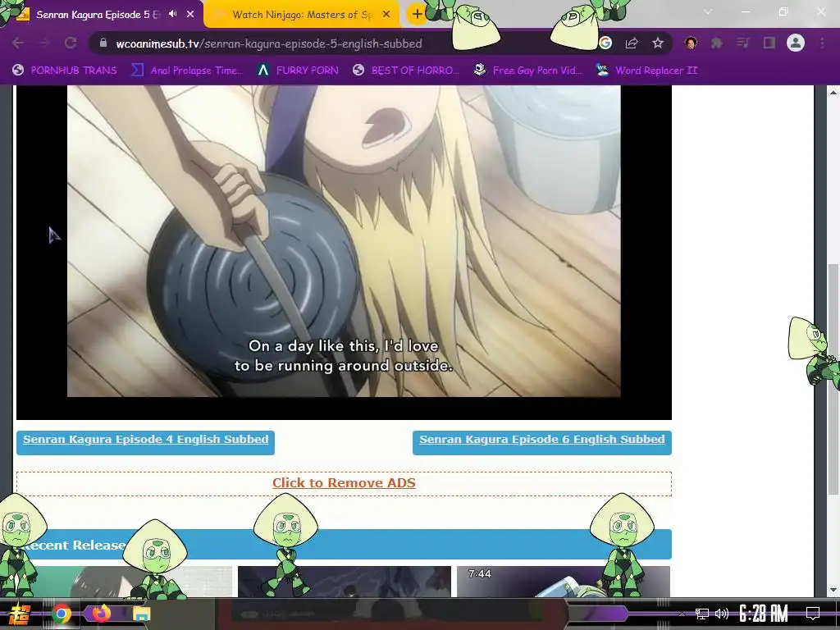Open the BEST OF HORRO... bookmark
Screen dimensions: 840x630
406,71
